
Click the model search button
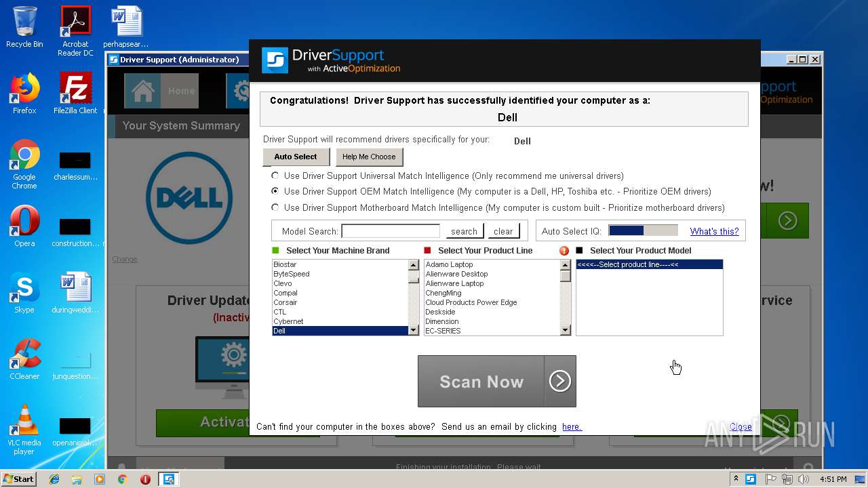pos(464,231)
